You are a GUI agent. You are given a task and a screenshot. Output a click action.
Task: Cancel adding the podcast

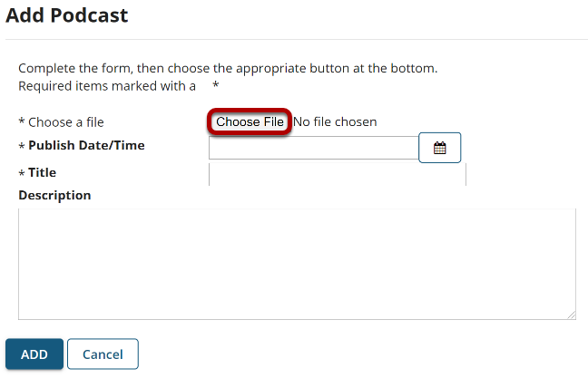click(x=103, y=354)
